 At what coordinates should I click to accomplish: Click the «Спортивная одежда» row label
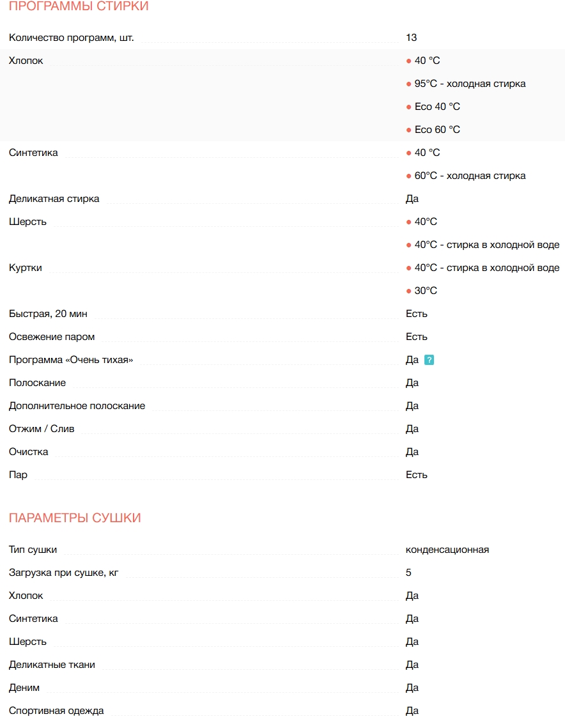(x=56, y=711)
